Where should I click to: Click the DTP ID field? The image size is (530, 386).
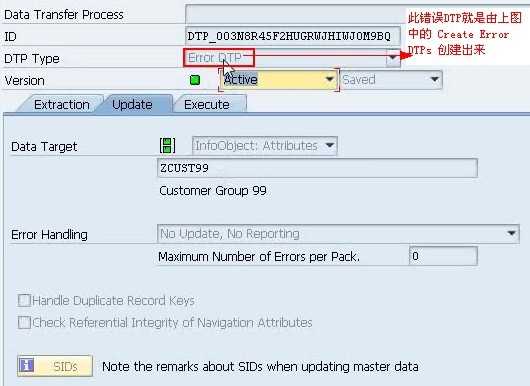(293, 36)
